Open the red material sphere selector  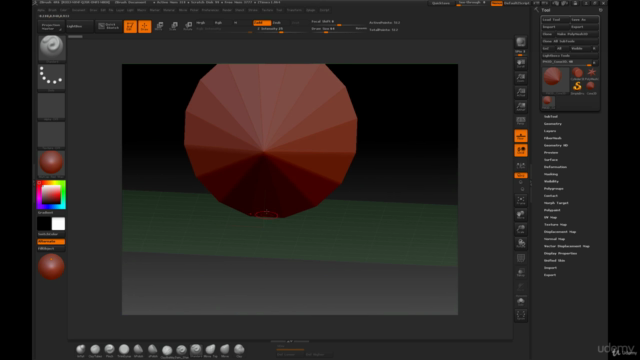click(x=51, y=164)
